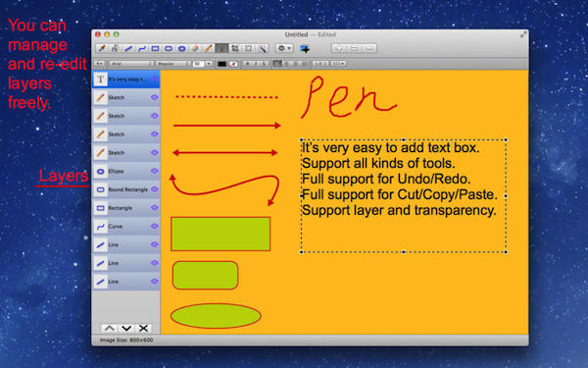Click the font size input field

198,64
